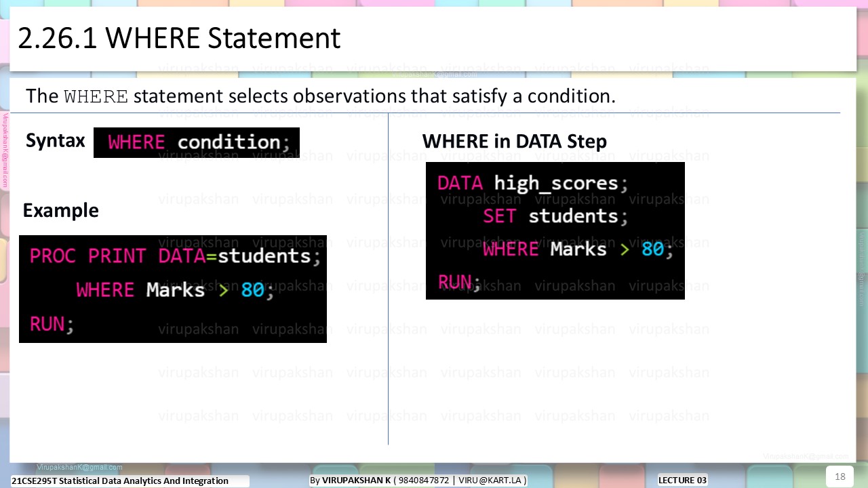This screenshot has width=868, height=488.
Task: Click the "LECTURE 03" footer label
Action: (683, 480)
